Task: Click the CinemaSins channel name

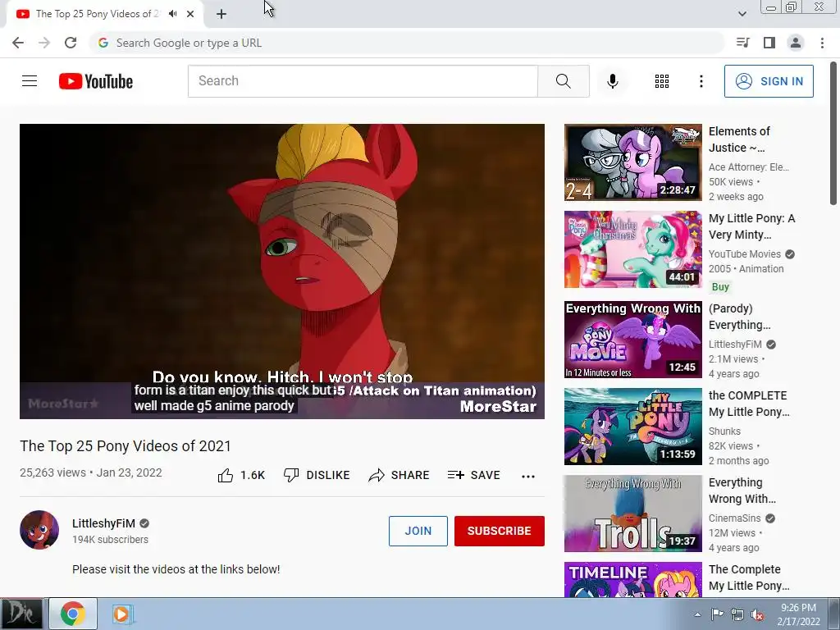Action: click(734, 518)
